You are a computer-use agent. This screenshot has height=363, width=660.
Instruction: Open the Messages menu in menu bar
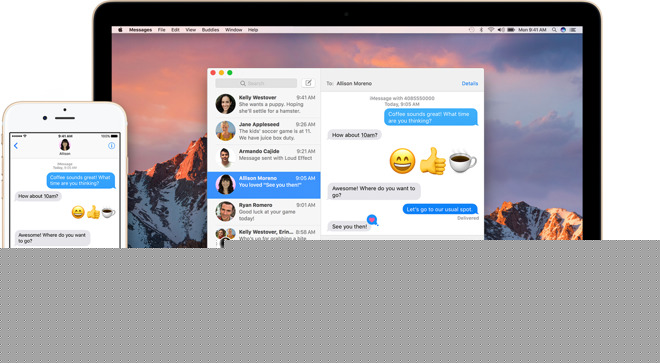[x=140, y=30]
